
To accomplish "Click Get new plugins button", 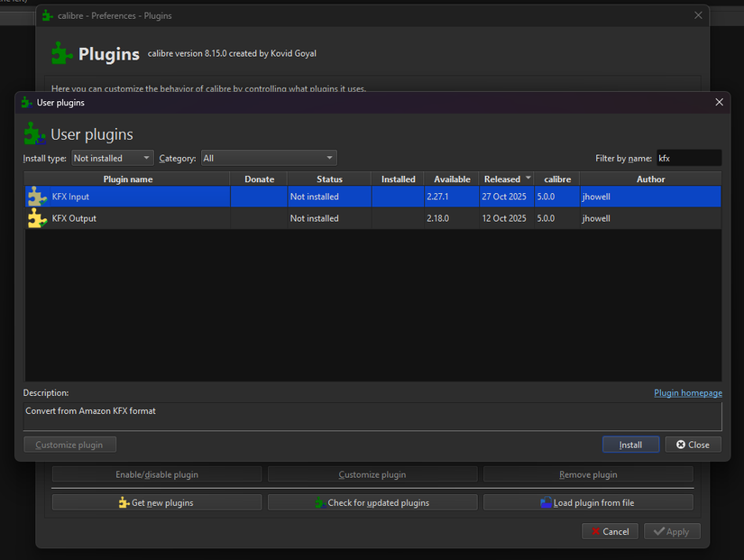I will (x=157, y=502).
